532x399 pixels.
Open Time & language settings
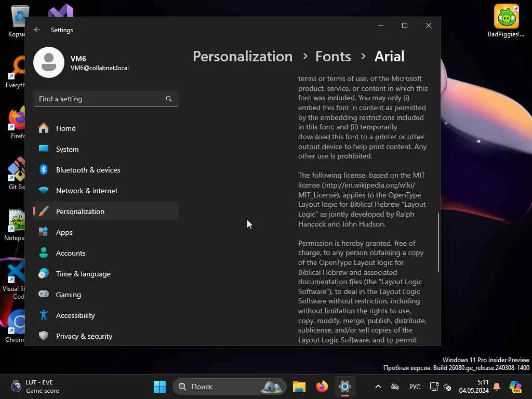point(106,274)
